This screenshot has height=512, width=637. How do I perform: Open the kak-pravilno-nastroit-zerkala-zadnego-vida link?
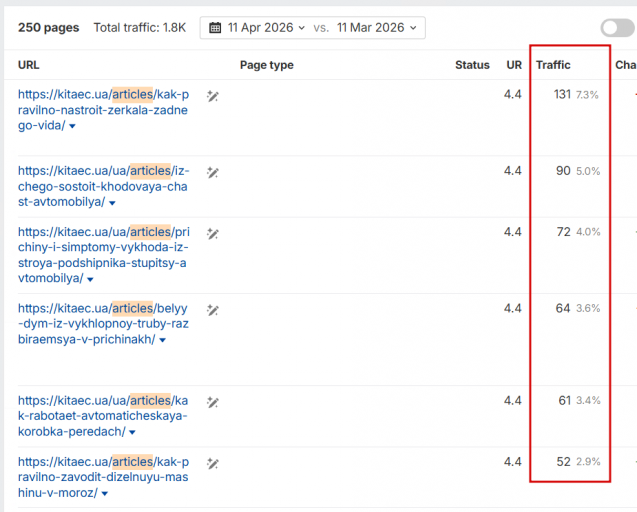[x=103, y=110]
